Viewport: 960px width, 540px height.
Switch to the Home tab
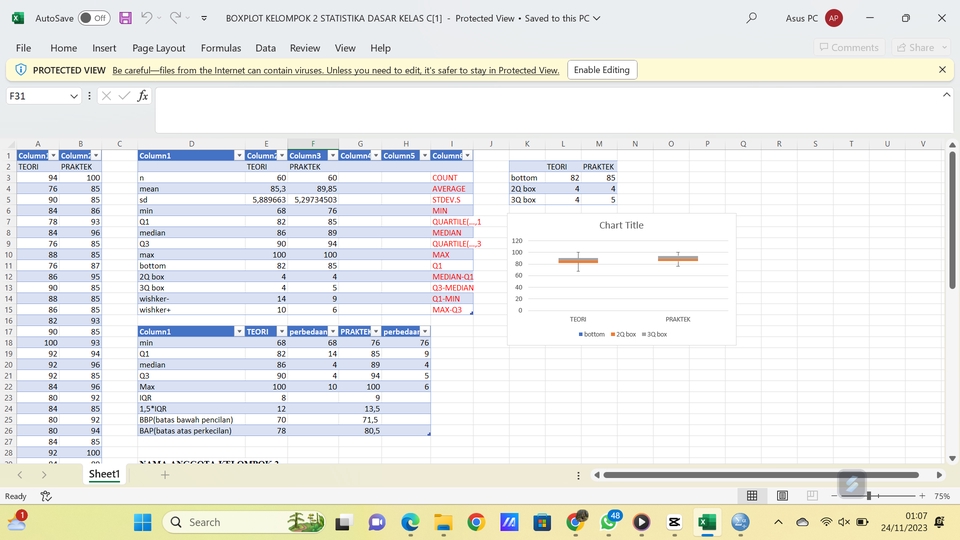point(64,48)
